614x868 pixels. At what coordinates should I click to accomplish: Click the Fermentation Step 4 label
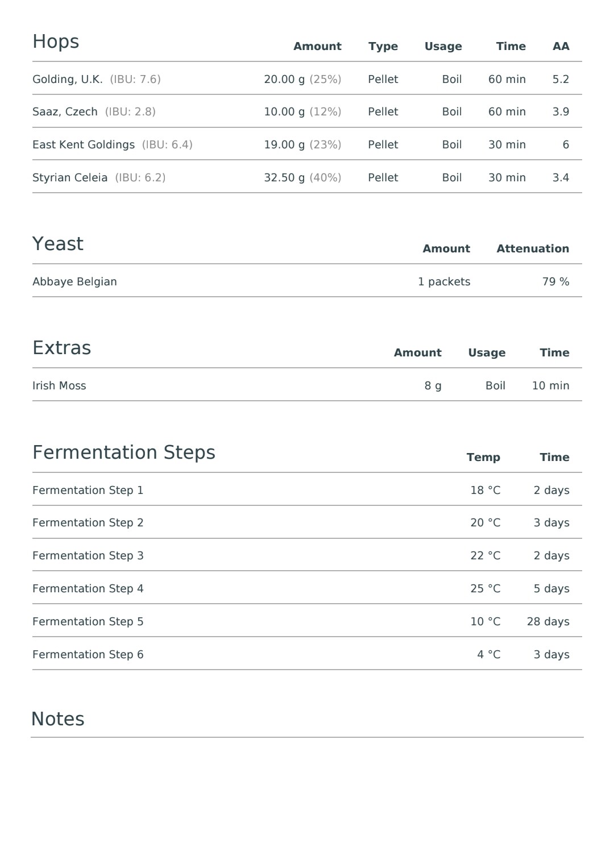pyautogui.click(x=88, y=589)
